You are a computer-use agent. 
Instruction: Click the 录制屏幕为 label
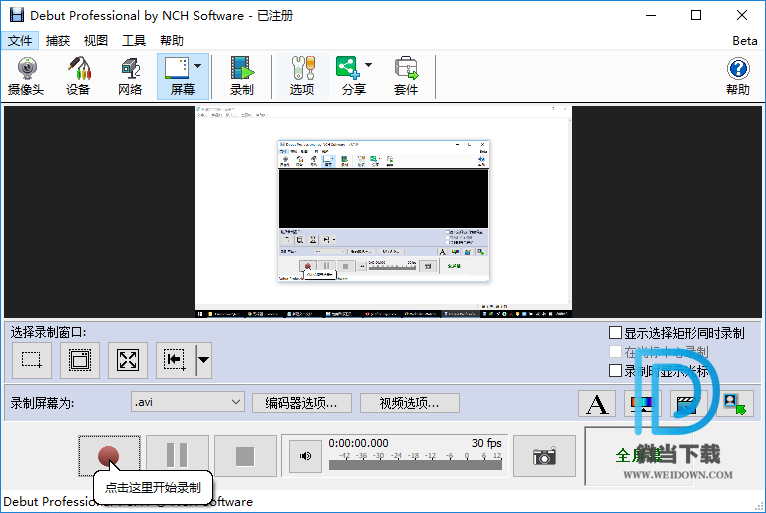[x=43, y=404]
